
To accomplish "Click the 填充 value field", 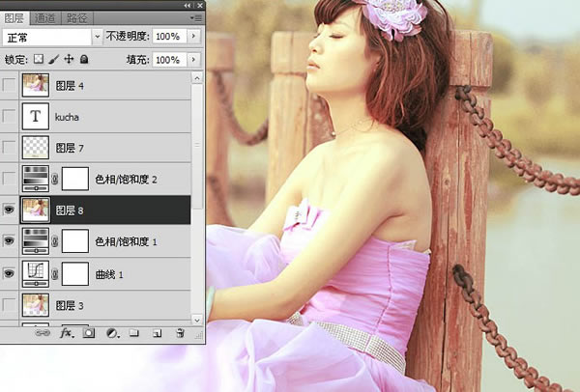I will (x=169, y=60).
